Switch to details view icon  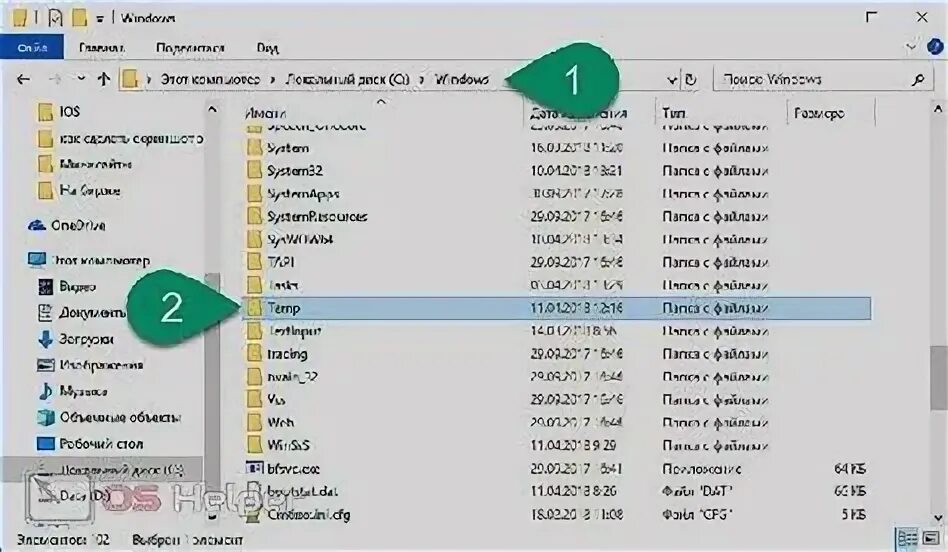[x=907, y=537]
